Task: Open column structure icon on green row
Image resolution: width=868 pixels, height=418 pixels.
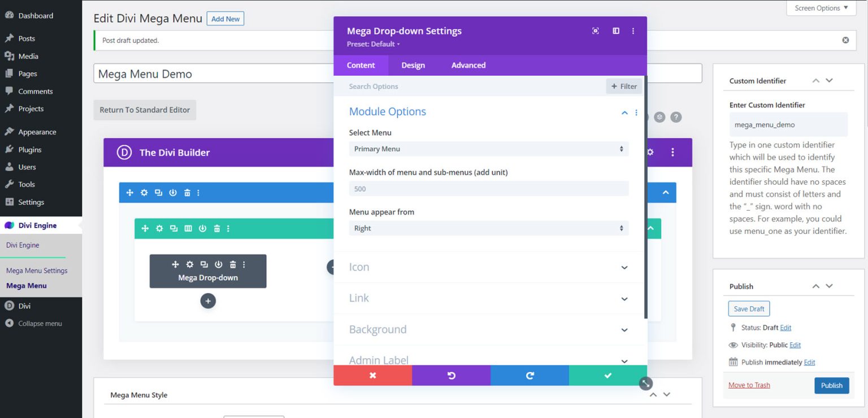Action: click(x=187, y=228)
